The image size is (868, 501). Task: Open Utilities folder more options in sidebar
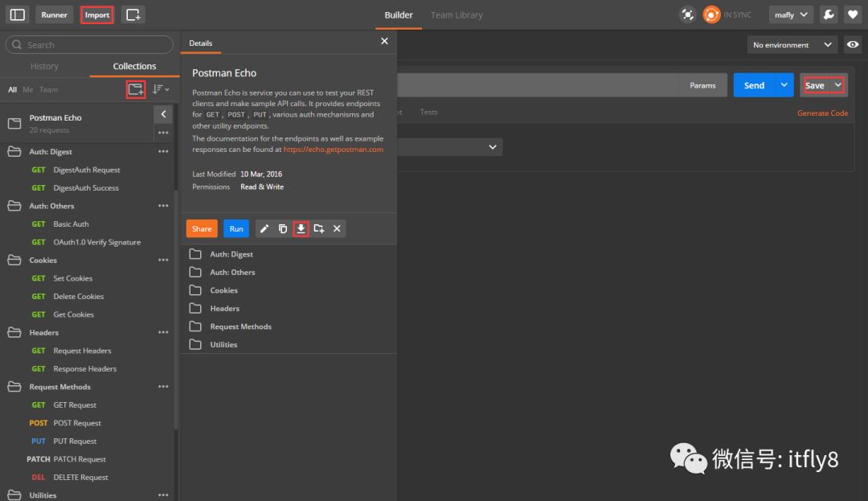pyautogui.click(x=163, y=495)
